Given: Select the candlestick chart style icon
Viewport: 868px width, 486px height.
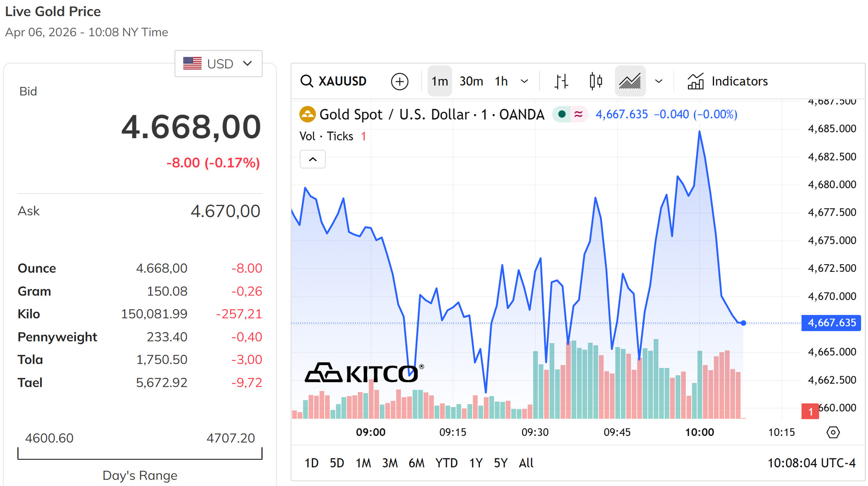Looking at the screenshot, I should [x=596, y=81].
